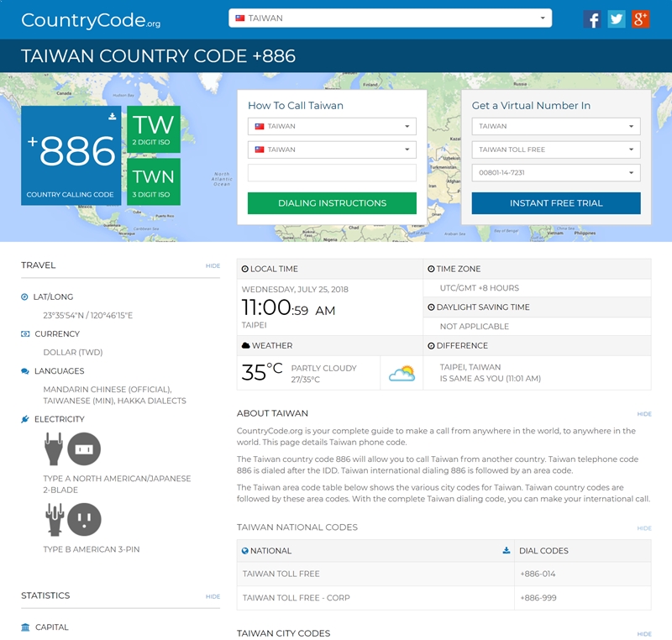
Task: Click the Type A two-blade plug image
Action: coord(54,449)
